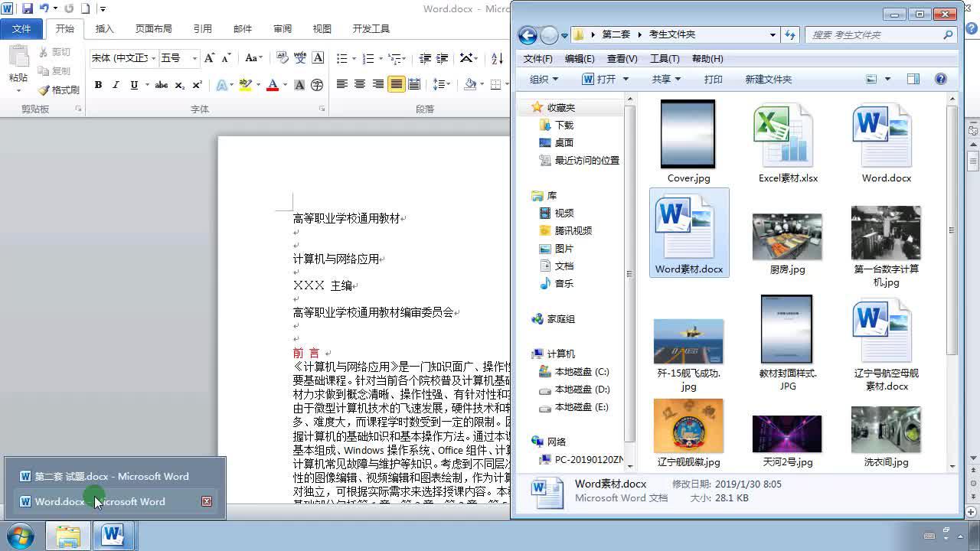Click the Decrease Indent icon
Image resolution: width=980 pixels, height=551 pixels.
pos(423,58)
